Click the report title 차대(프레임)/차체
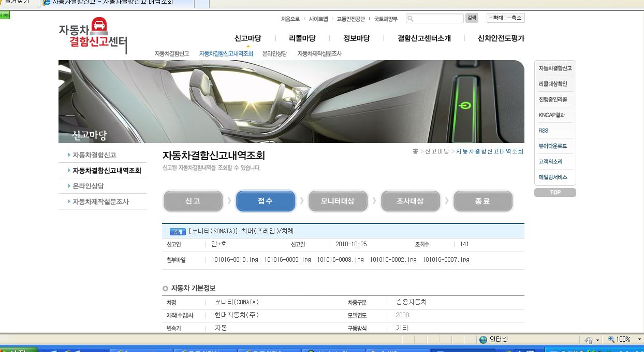Screen dimensions: 644x352 268,231
